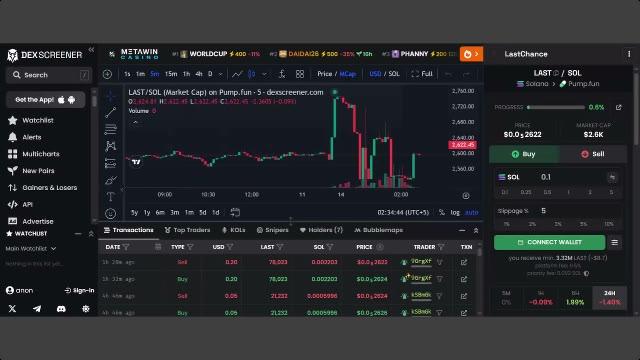
Task: Click the Get the App button
Action: [x=46, y=100]
